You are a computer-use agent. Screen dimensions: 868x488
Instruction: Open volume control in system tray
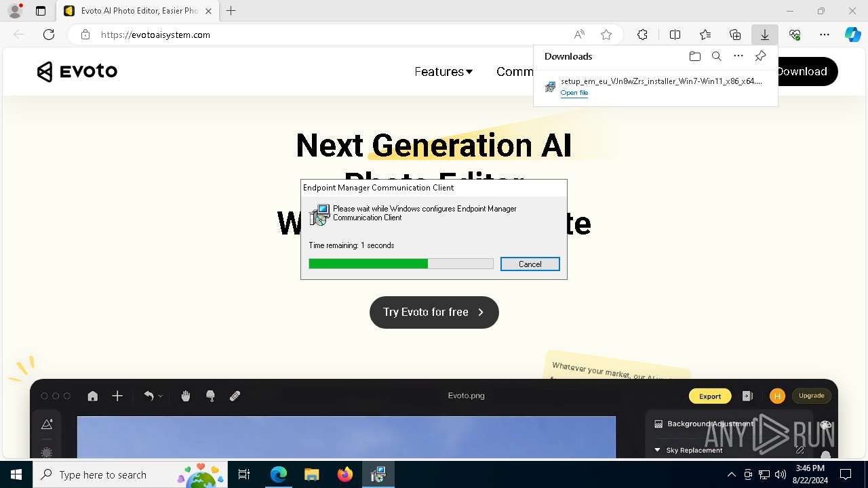tap(781, 474)
